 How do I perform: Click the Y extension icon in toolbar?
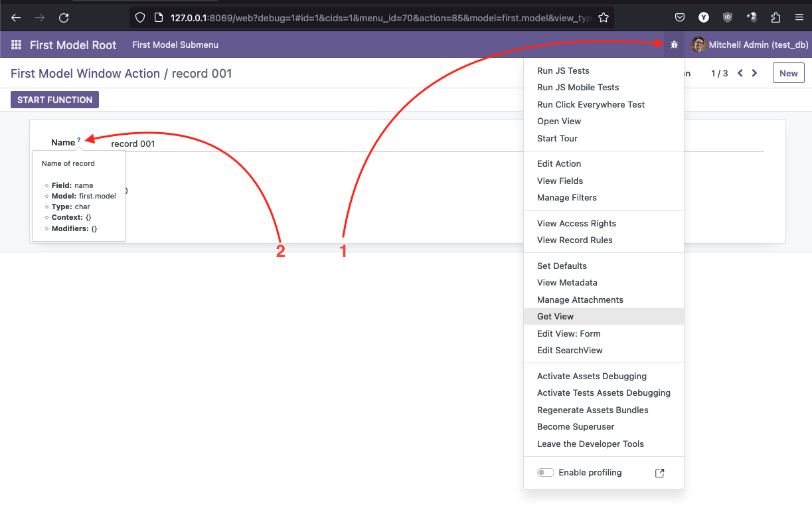pyautogui.click(x=704, y=18)
